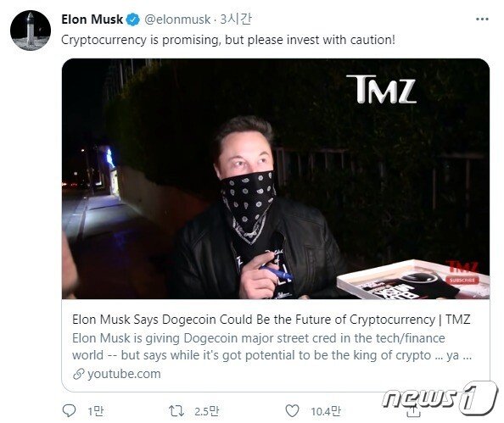Image resolution: width=504 pixels, height=423 pixels.
Task: Open the three-dot more options menu
Action: [482, 19]
